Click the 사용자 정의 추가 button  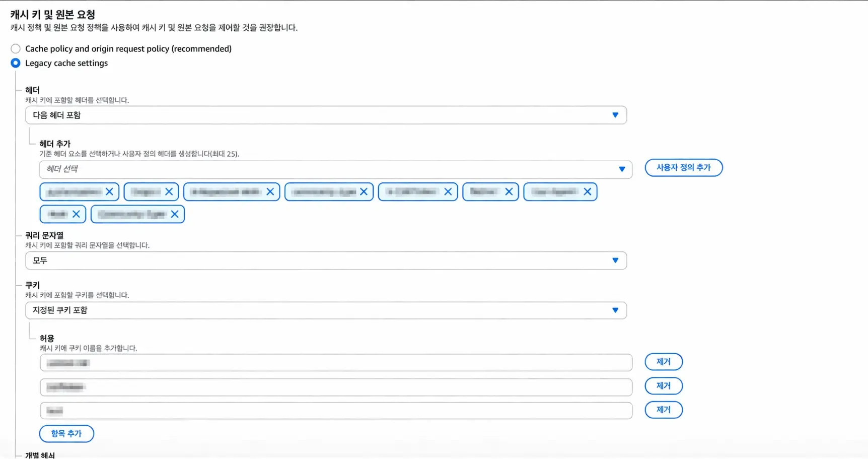point(683,168)
